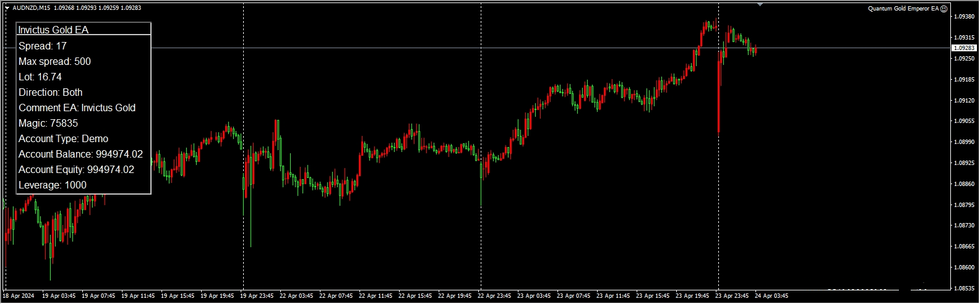980x304 pixels.
Task: Click the Quantum Gold Emperor EA smiley icon
Action: point(943,9)
